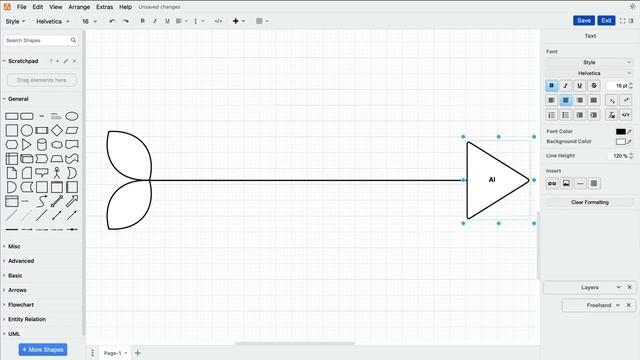The width and height of the screenshot is (640, 360).
Task: Choose the parallelogram shape
Action: pyautogui.click(x=72, y=131)
